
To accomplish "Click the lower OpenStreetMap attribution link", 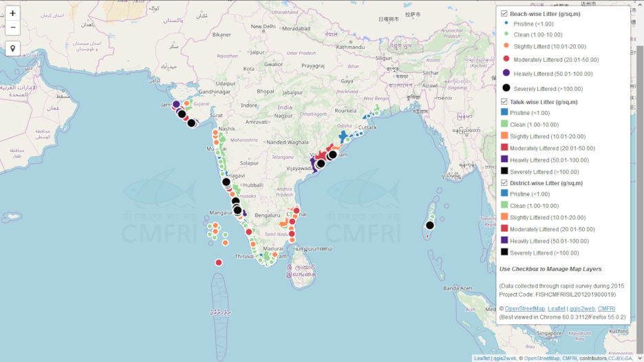I will coord(541,359).
